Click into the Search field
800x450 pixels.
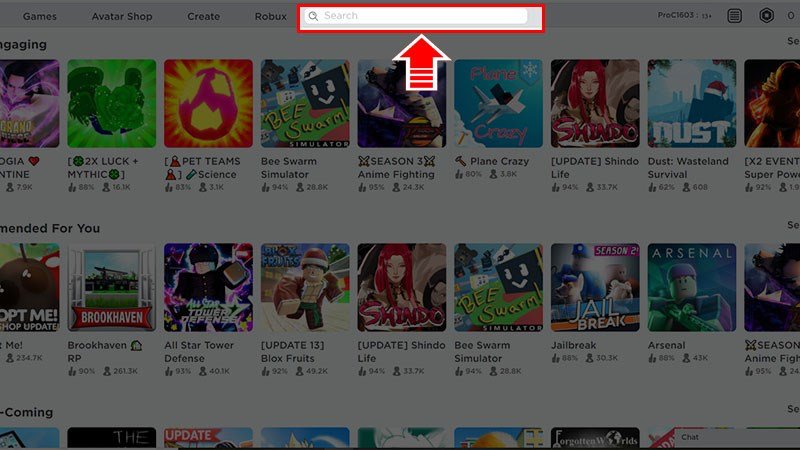(416, 16)
